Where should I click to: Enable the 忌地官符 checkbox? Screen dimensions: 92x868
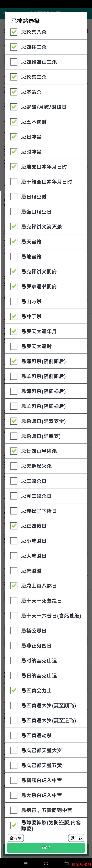14,256
